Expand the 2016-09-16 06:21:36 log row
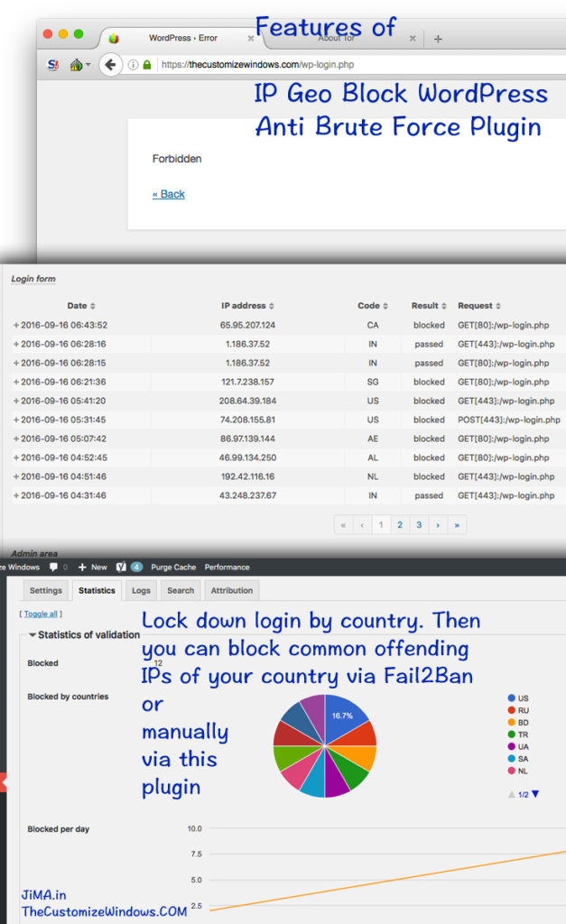This screenshot has height=924, width=566. pos(16,382)
